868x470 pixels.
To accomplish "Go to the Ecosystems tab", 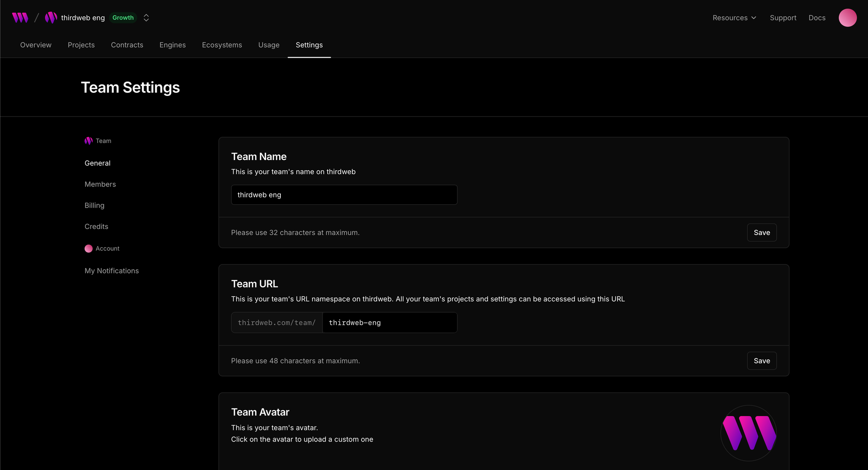I will tap(222, 45).
